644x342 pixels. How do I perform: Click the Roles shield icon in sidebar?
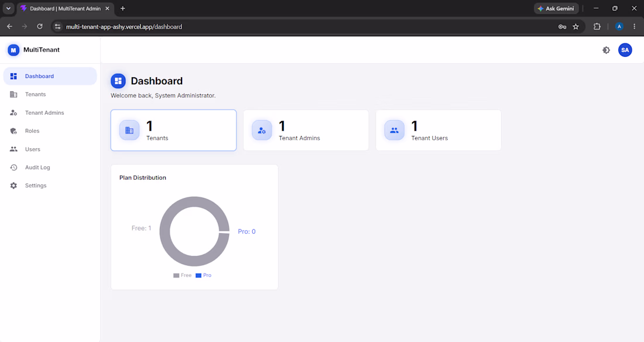click(13, 131)
